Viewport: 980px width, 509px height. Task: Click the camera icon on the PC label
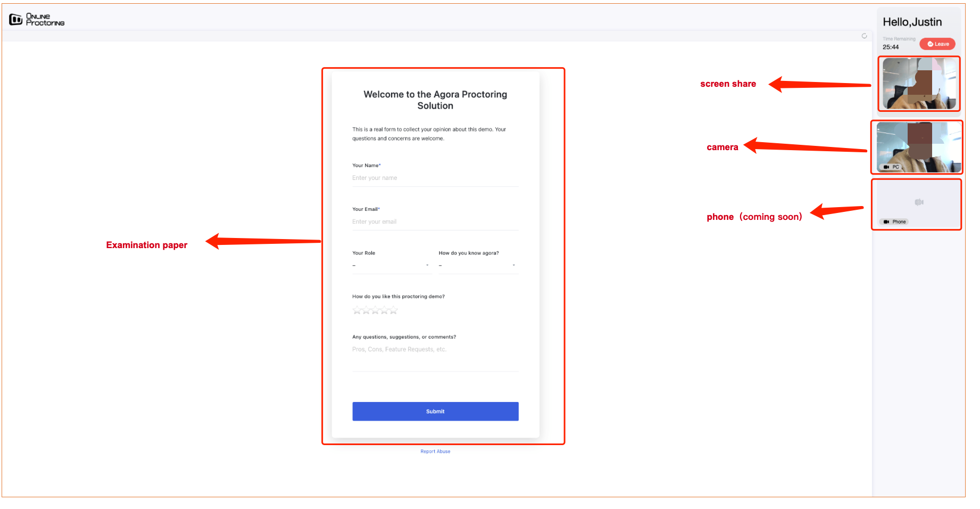(x=886, y=167)
